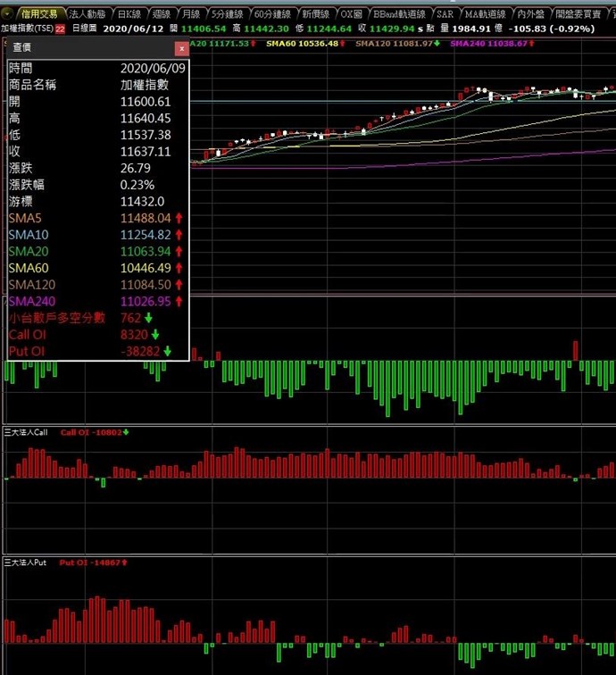Select the 日K線 chart tab

[x=129, y=14]
